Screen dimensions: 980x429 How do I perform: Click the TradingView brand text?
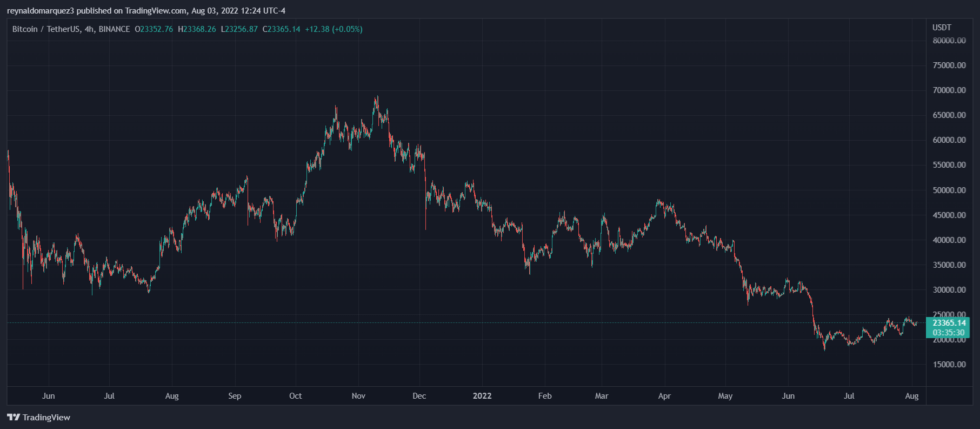(47, 417)
